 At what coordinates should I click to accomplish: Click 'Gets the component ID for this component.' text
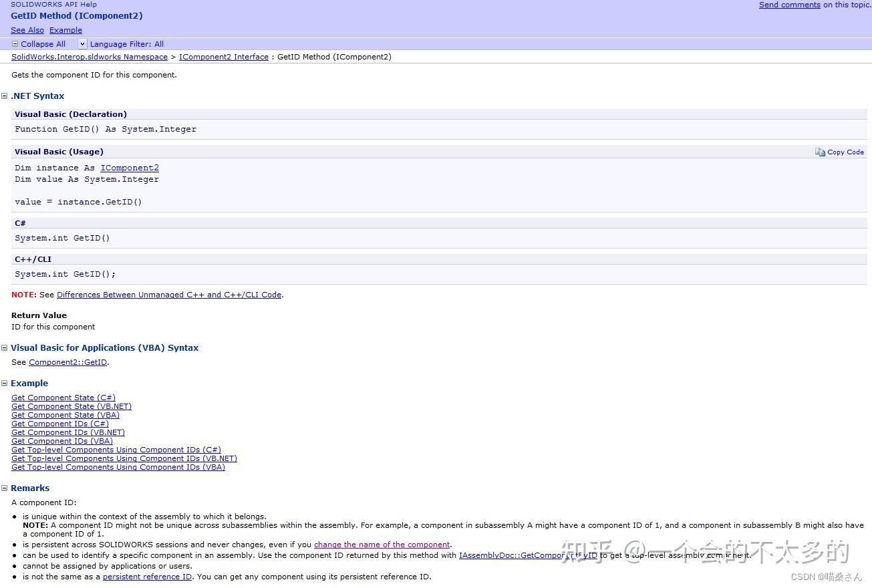click(x=94, y=75)
